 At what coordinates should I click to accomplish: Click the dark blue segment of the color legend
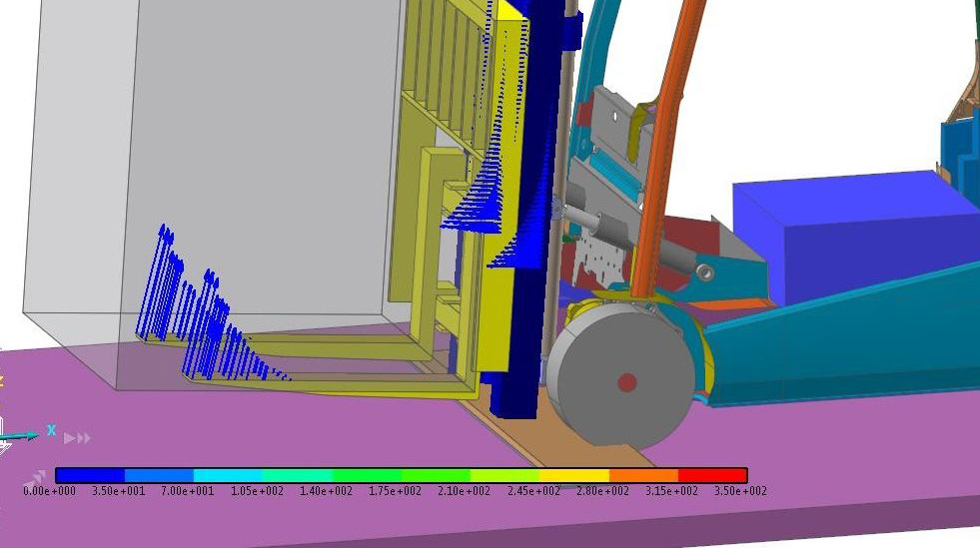[90, 476]
